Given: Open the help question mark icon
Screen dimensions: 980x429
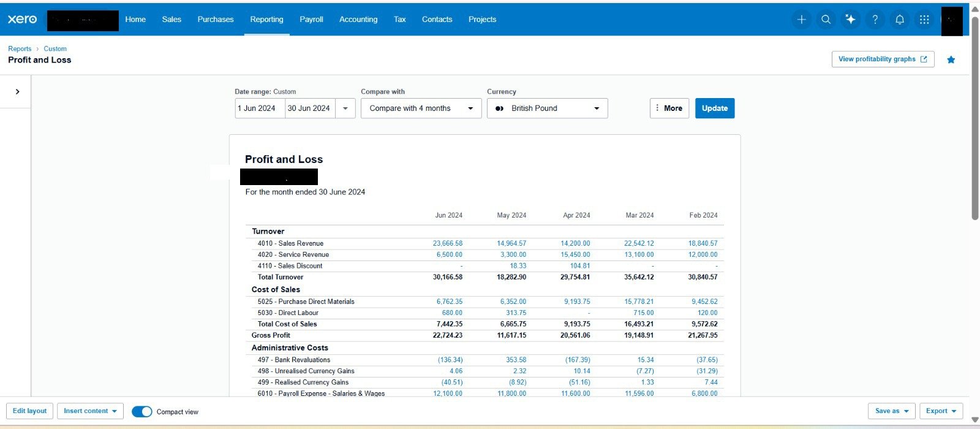Looking at the screenshot, I should [875, 20].
